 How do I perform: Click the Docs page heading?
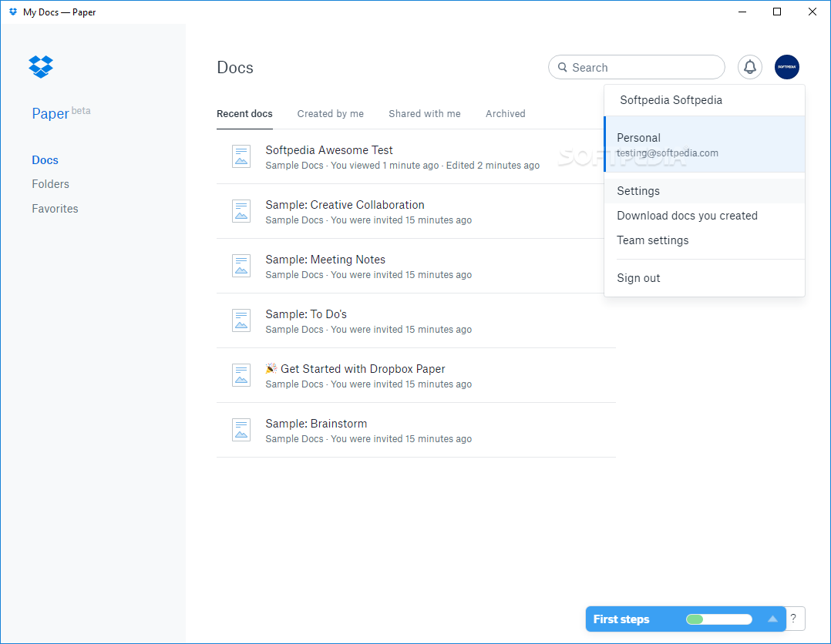click(x=235, y=68)
